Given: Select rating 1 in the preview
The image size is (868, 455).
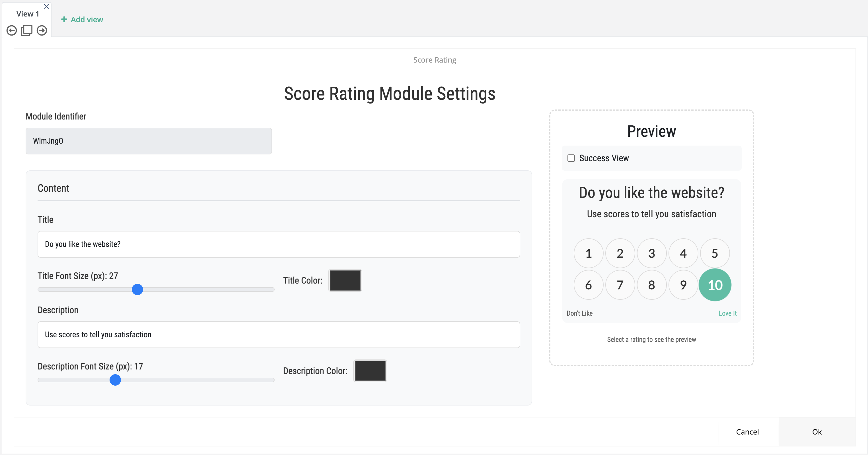Looking at the screenshot, I should coord(588,253).
